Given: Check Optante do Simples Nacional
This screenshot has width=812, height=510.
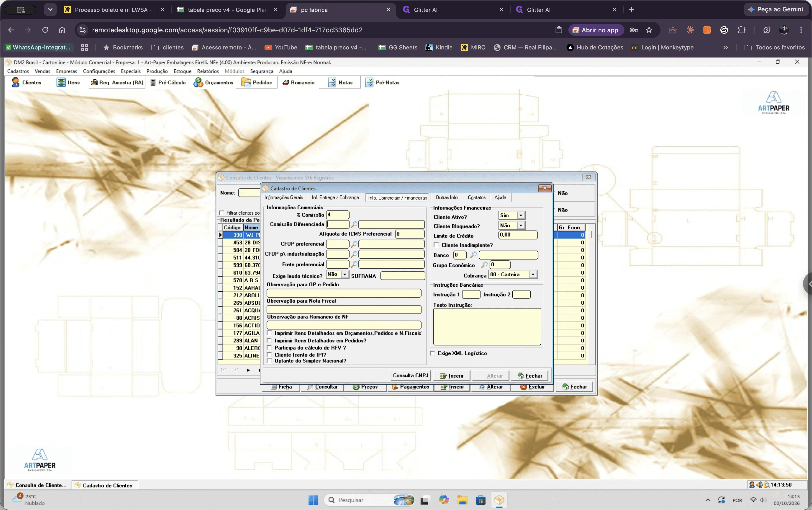Looking at the screenshot, I should pyautogui.click(x=269, y=361).
